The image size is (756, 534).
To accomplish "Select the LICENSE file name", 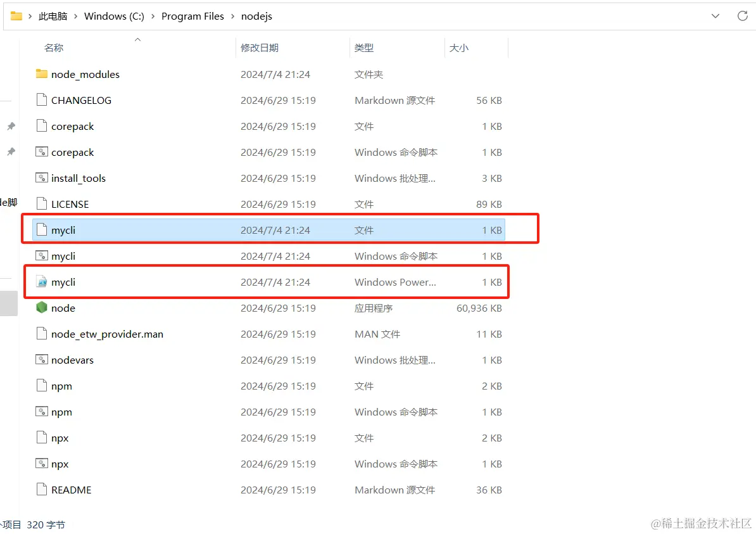I will point(70,204).
